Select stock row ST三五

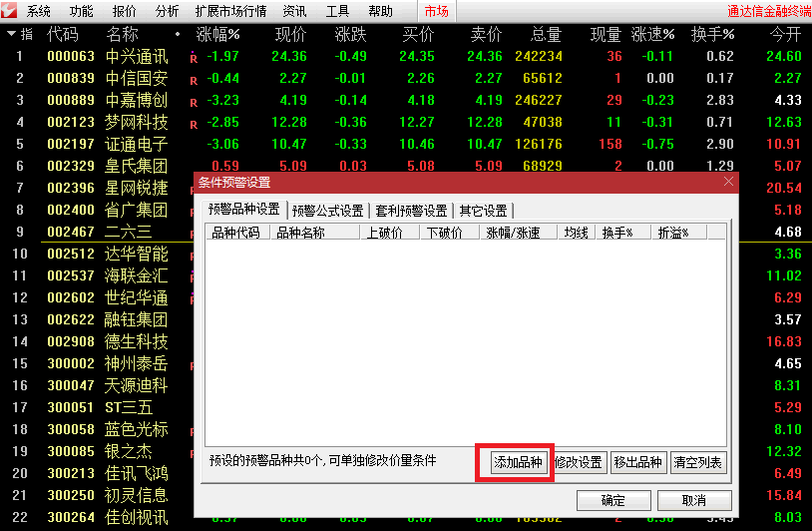129,407
